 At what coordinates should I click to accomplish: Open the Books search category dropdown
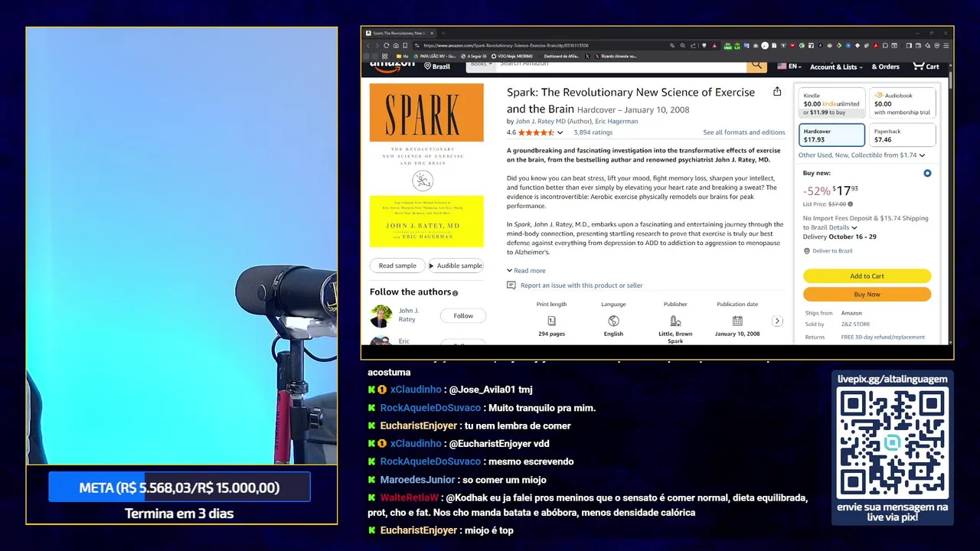pyautogui.click(x=480, y=65)
